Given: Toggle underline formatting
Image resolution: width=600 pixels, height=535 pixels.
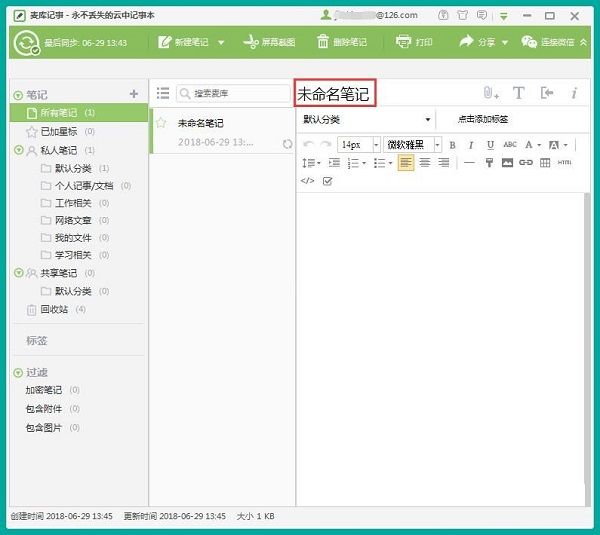Looking at the screenshot, I should (490, 145).
